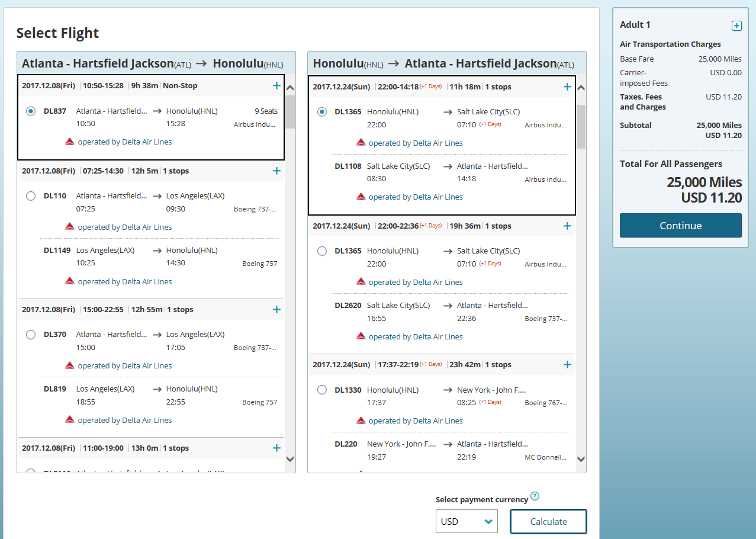Click Taxes, Fees and Charges label
The width and height of the screenshot is (756, 539).
(643, 102)
